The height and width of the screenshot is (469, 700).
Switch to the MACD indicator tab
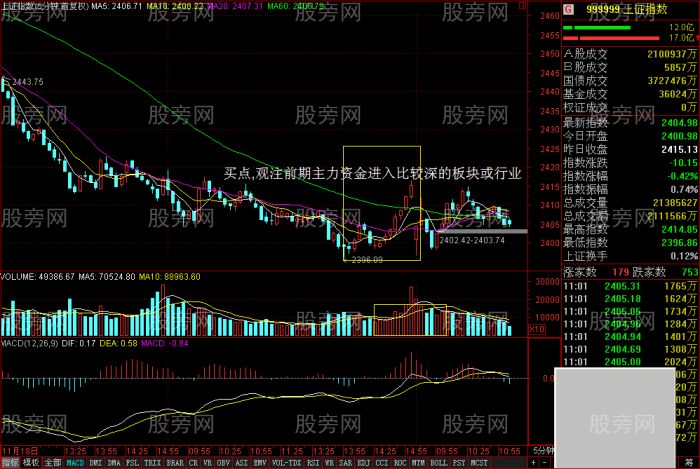coord(75,463)
